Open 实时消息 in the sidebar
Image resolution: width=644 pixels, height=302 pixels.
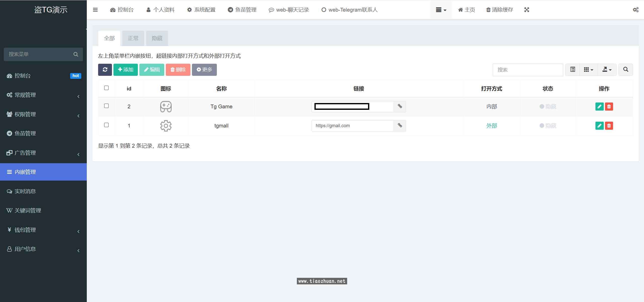pos(25,191)
